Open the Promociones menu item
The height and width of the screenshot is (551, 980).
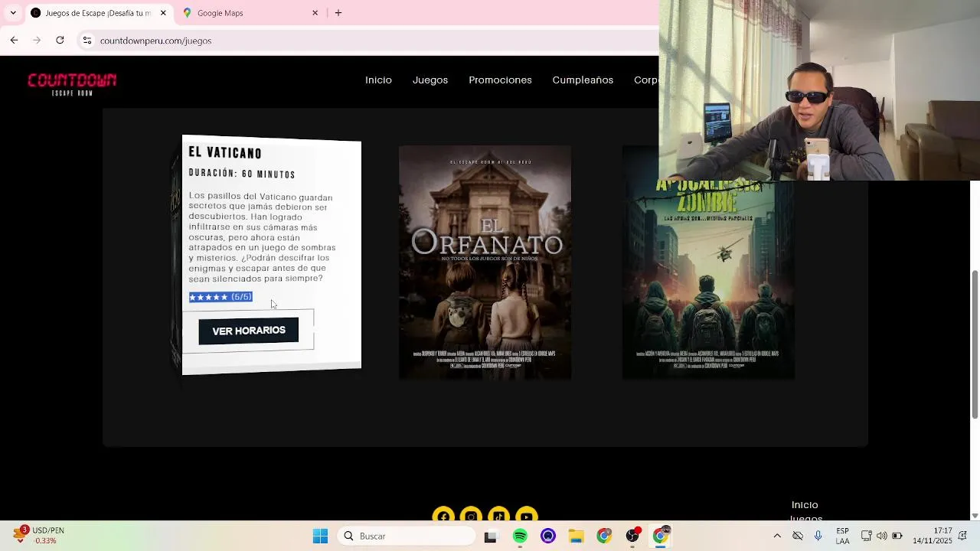point(500,80)
